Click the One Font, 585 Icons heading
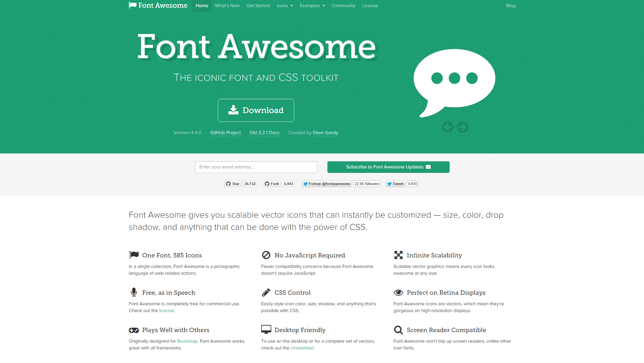 (172, 255)
